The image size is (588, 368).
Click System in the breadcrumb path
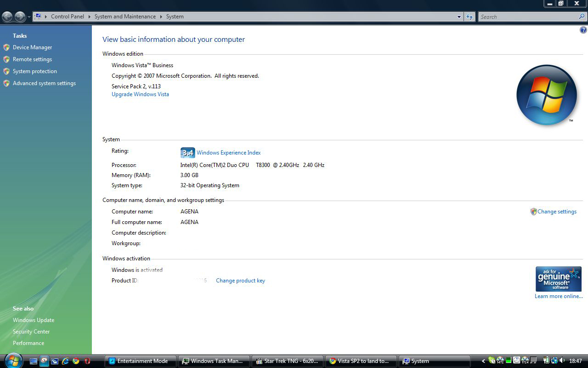(x=175, y=17)
